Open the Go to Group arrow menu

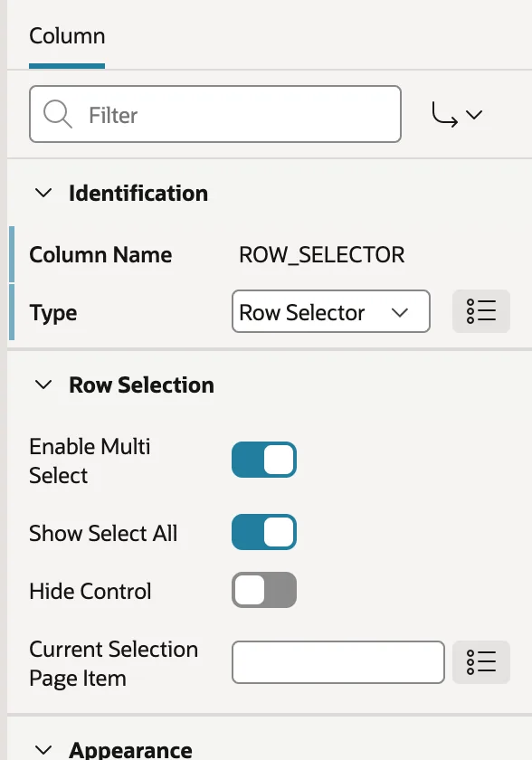(x=457, y=115)
